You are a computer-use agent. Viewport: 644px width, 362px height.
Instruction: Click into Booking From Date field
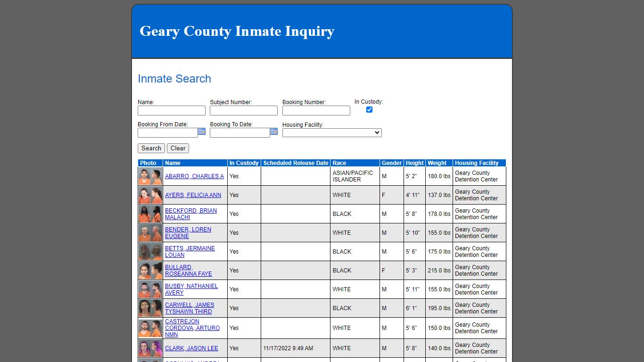click(168, 133)
